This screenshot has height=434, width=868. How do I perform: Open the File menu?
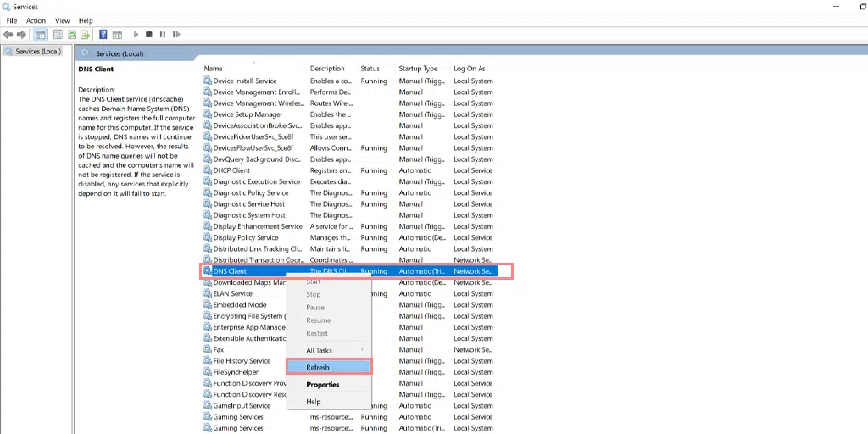pyautogui.click(x=12, y=20)
